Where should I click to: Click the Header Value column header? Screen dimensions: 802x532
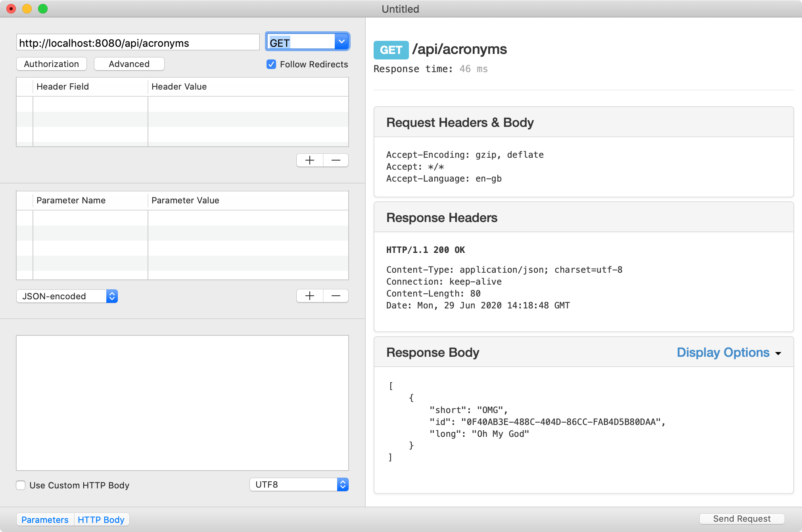tap(248, 86)
